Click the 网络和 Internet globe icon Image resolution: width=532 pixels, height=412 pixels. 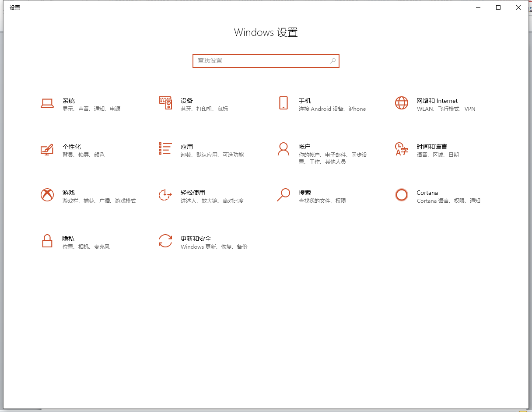click(x=401, y=103)
